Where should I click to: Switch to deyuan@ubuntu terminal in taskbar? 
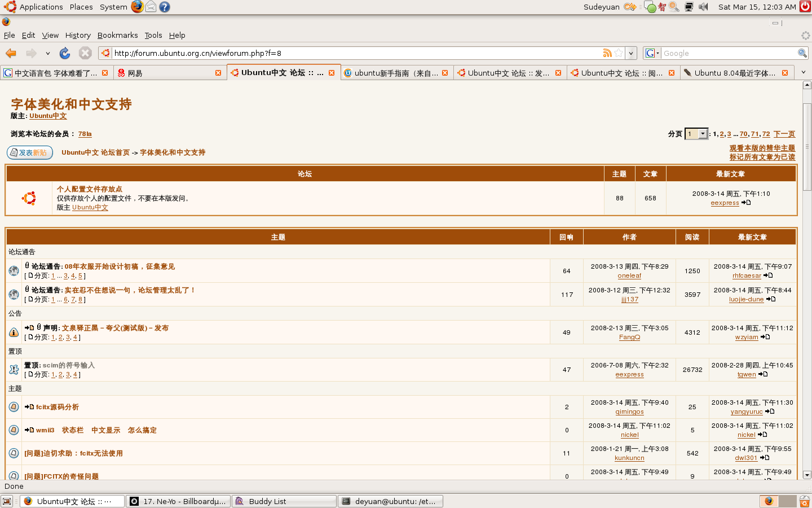[x=390, y=501]
